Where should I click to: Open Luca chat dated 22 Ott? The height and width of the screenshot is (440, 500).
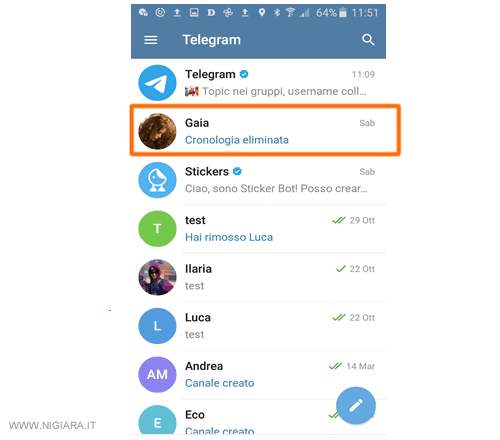tap(258, 326)
